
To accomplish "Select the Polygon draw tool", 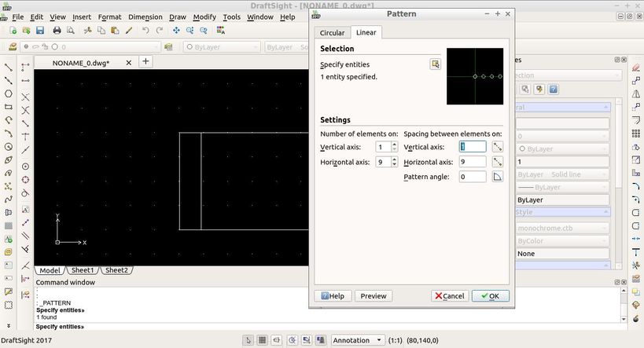I will [x=8, y=93].
